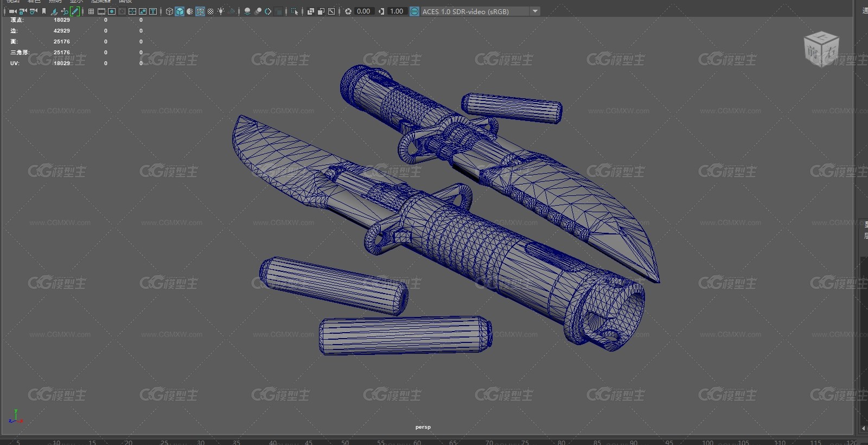
Task: Toggle Multisample Anti-aliasing icon
Action: (268, 11)
